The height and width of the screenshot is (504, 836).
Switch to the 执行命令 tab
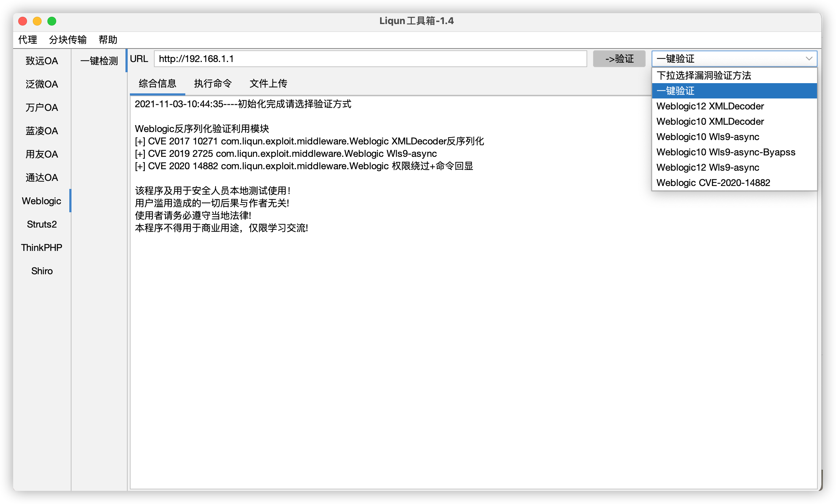pos(213,84)
